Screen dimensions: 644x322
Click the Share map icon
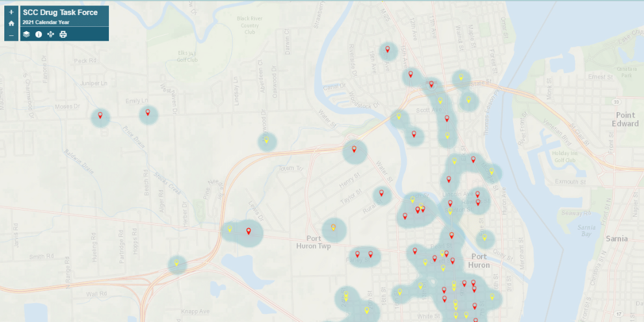point(50,34)
